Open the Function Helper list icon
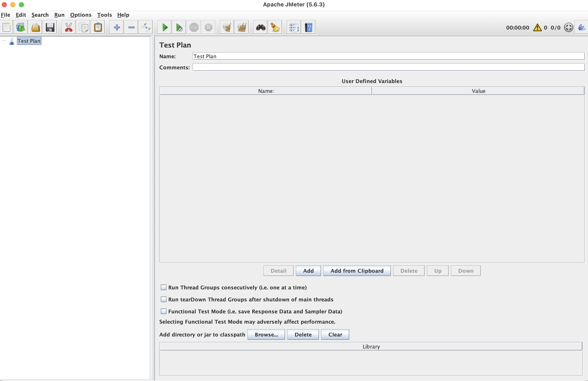588x381 pixels. 294,27
